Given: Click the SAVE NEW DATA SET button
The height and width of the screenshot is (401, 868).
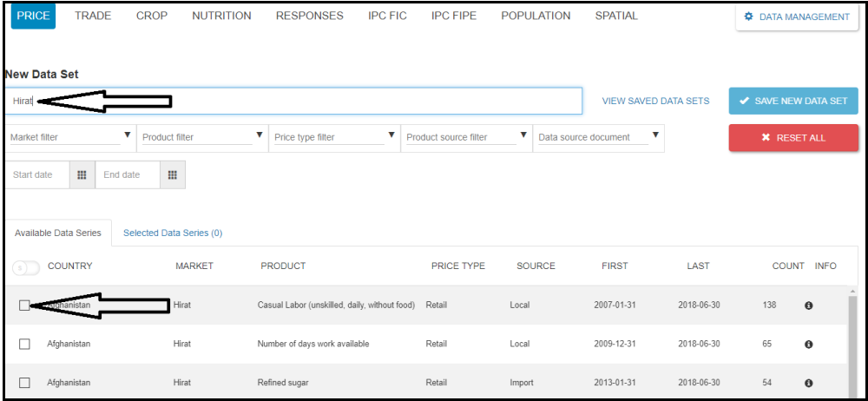Looking at the screenshot, I should (x=792, y=101).
